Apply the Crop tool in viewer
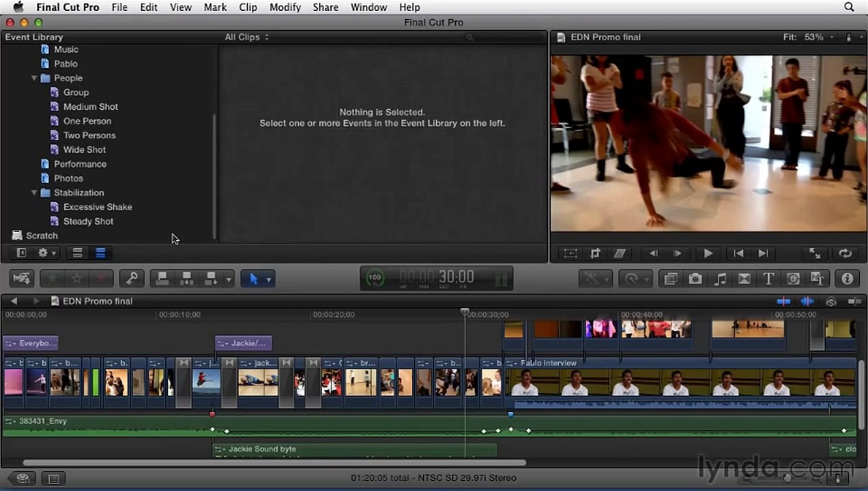Image resolution: width=868 pixels, height=491 pixels. [x=595, y=253]
